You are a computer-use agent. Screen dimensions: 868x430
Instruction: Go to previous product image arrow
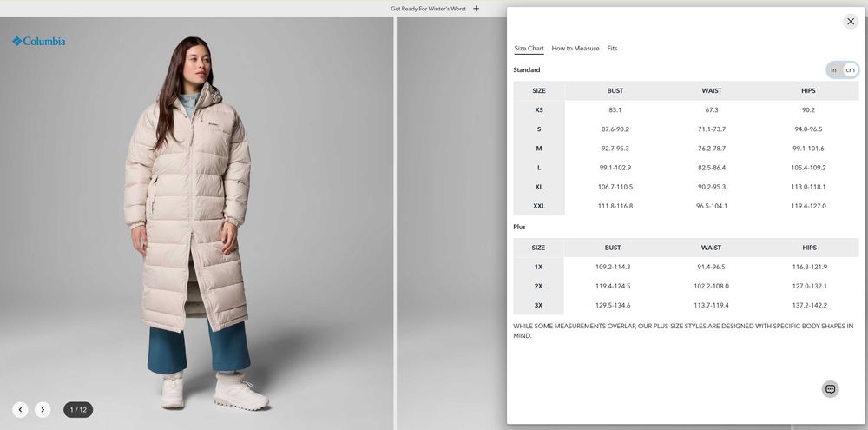coord(21,409)
